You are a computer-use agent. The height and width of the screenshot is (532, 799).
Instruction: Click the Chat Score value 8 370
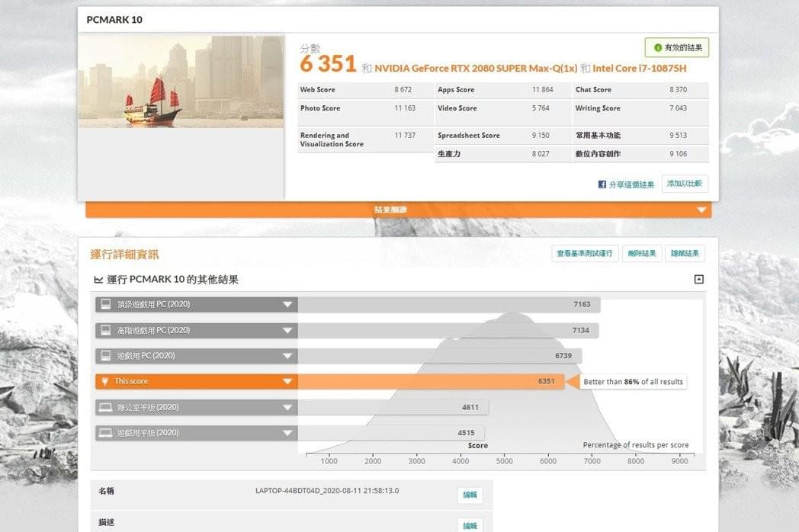click(x=679, y=90)
